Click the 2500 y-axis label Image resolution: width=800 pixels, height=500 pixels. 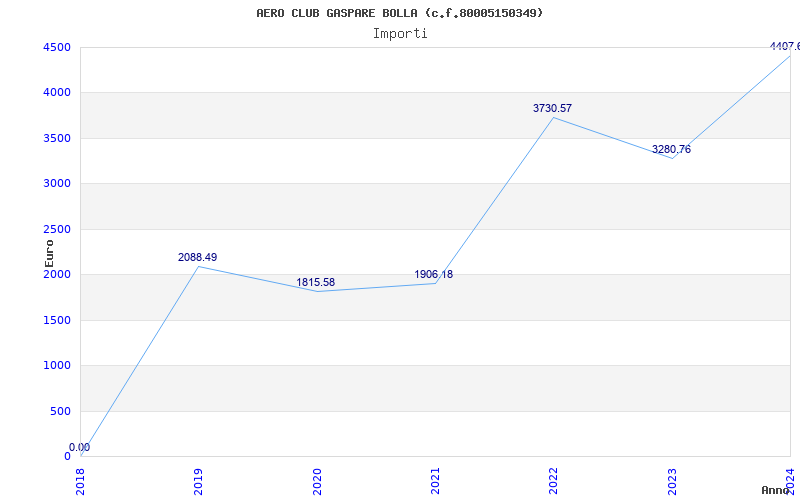pos(57,229)
